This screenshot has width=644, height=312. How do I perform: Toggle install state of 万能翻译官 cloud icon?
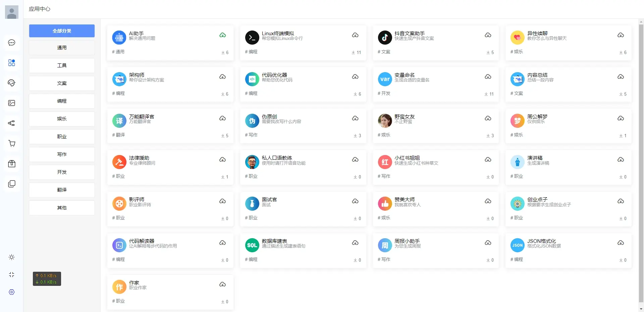coord(222,118)
